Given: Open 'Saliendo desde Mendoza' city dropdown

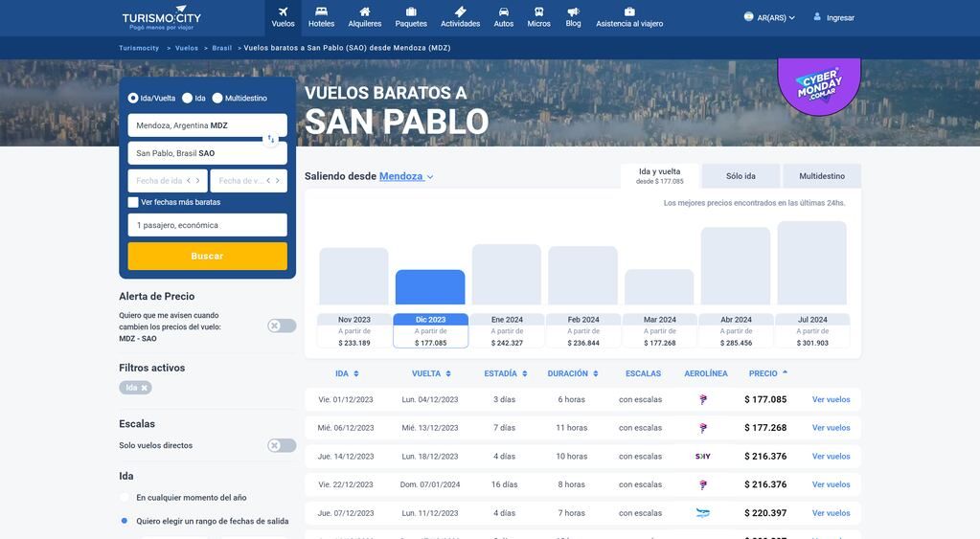Looking at the screenshot, I should pyautogui.click(x=406, y=176).
